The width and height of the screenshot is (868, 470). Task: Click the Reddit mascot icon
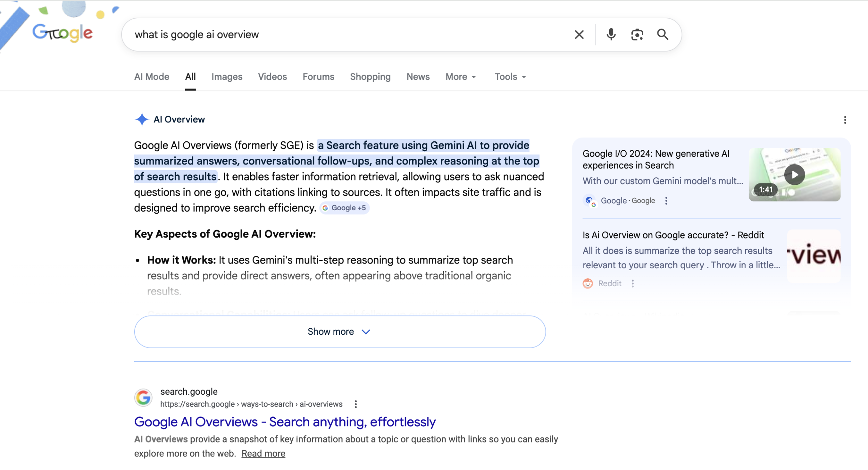coord(587,283)
